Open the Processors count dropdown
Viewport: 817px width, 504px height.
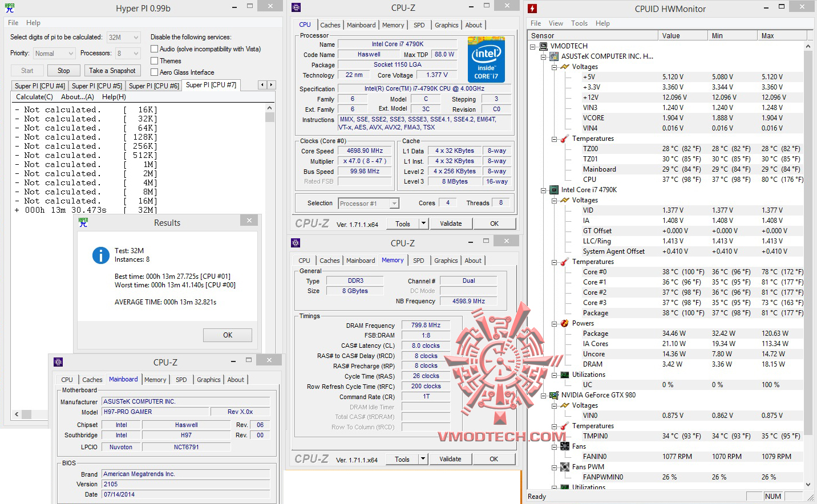tap(128, 54)
